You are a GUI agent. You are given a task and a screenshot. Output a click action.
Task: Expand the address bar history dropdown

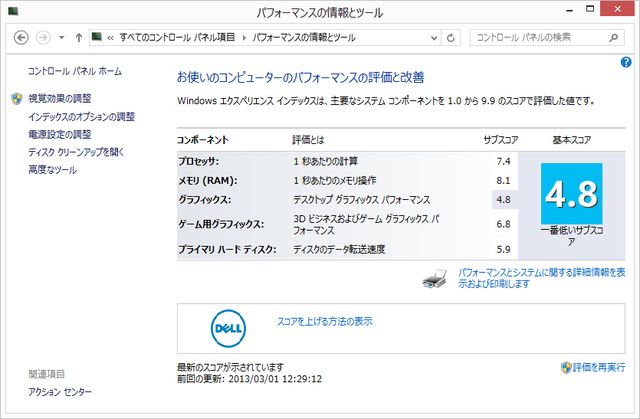pos(434,38)
